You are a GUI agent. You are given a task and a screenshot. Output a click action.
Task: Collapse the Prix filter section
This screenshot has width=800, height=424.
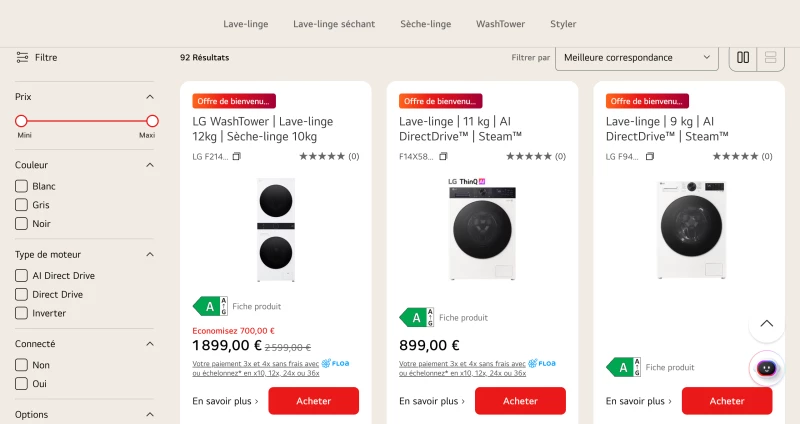click(x=149, y=97)
